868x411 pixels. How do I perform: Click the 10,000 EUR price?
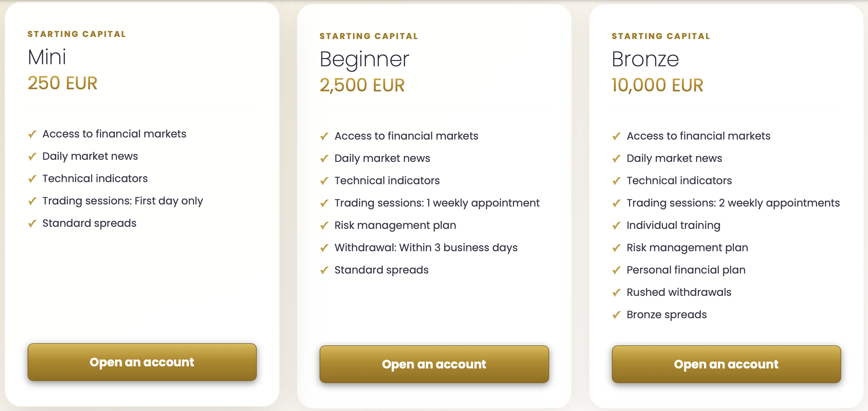(x=658, y=85)
